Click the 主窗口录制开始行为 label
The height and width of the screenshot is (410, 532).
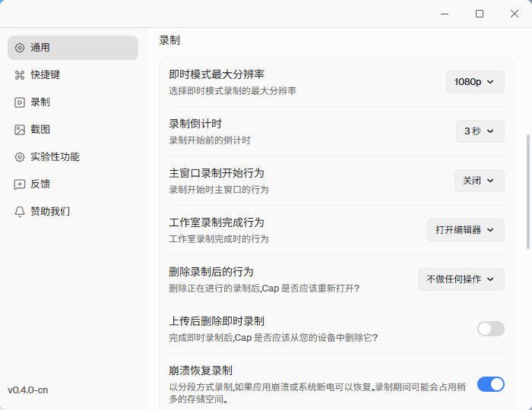[217, 173]
